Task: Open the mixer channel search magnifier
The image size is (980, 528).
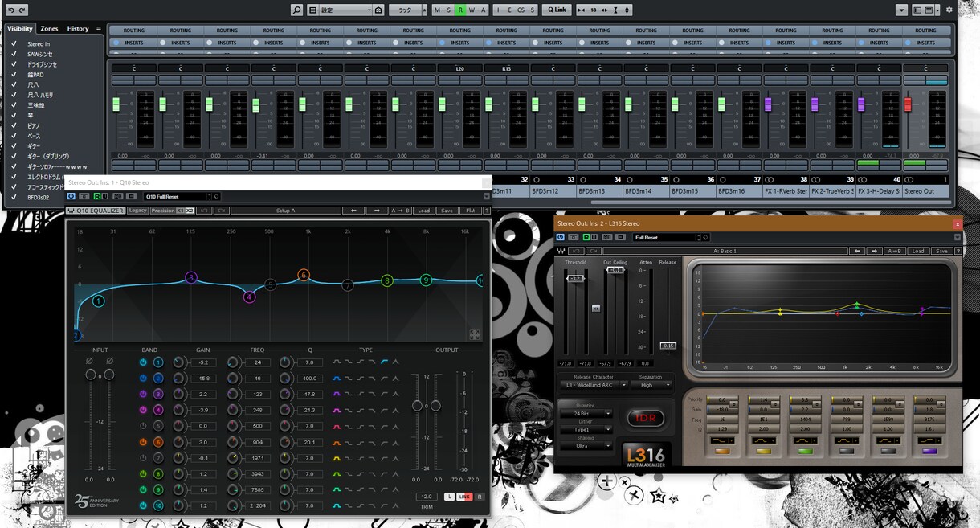Action: (296, 10)
